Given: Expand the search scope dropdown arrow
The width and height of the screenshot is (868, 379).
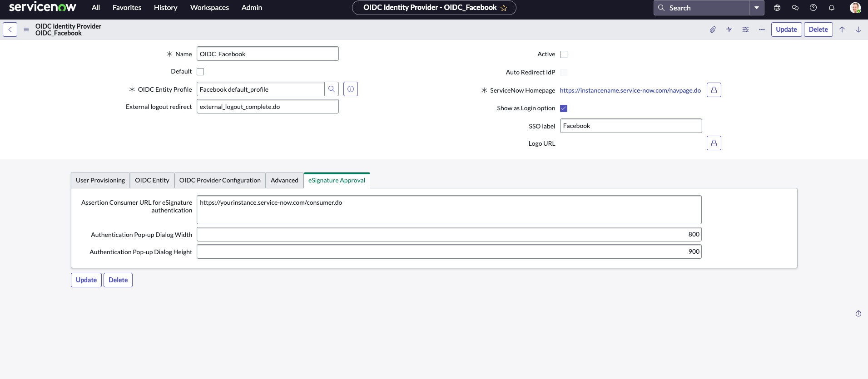Looking at the screenshot, I should click(x=757, y=8).
